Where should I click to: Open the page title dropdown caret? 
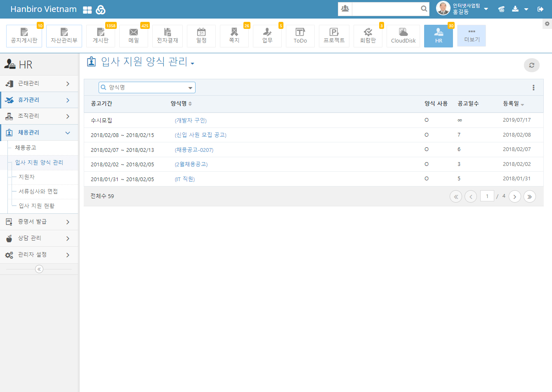192,64
